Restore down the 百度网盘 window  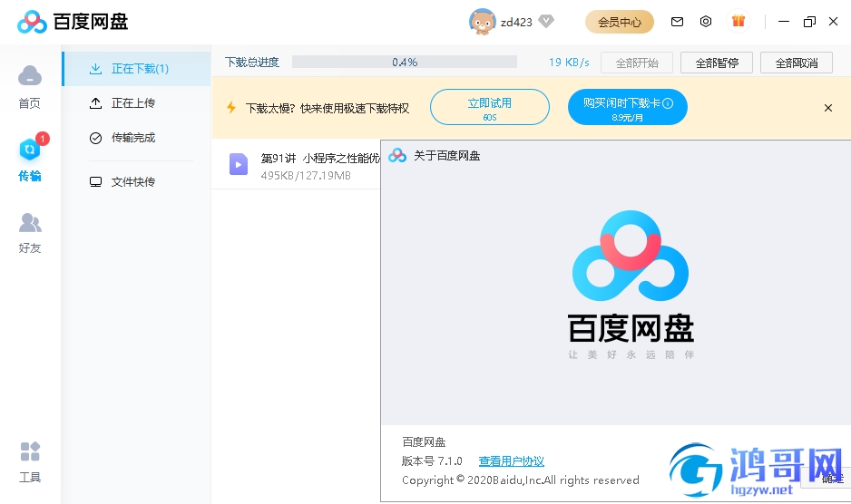pos(809,22)
